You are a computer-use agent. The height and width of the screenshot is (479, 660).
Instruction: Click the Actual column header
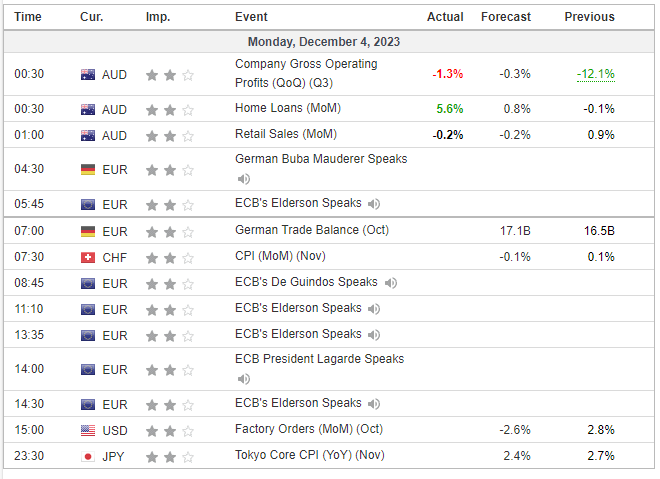pyautogui.click(x=445, y=17)
